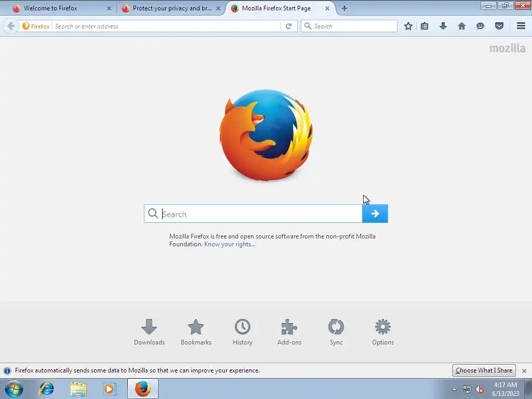Launch Internet Explorer from the taskbar
Viewport: 532px width, 399px height.
point(46,389)
